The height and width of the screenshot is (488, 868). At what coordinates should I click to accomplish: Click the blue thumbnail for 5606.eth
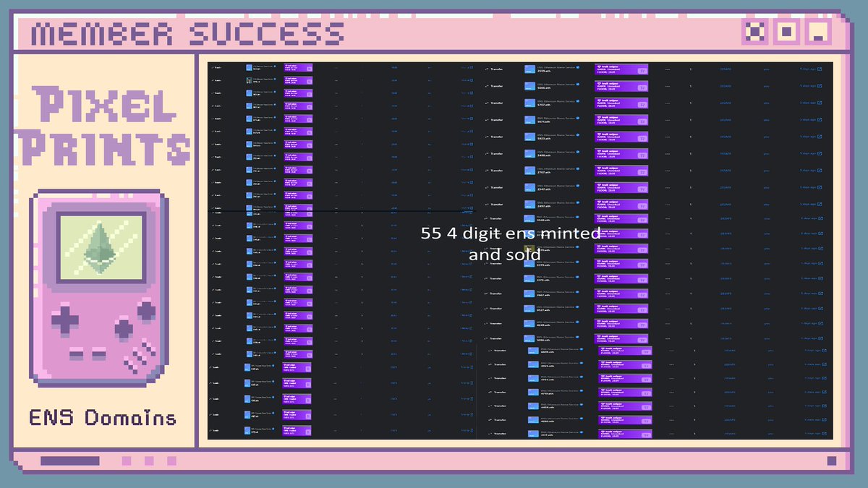[529, 86]
